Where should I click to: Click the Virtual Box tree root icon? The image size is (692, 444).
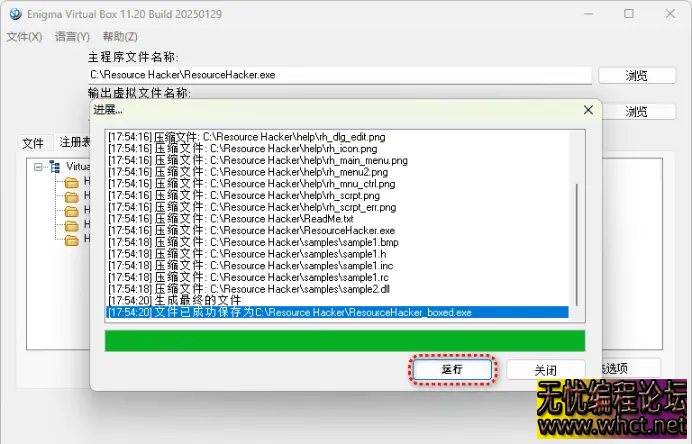pos(55,167)
